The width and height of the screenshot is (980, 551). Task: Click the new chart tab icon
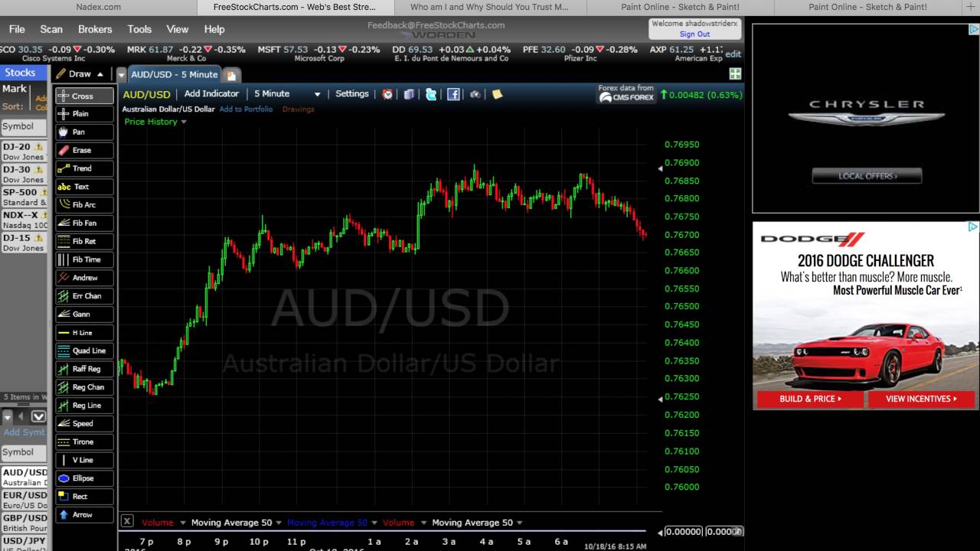click(230, 75)
